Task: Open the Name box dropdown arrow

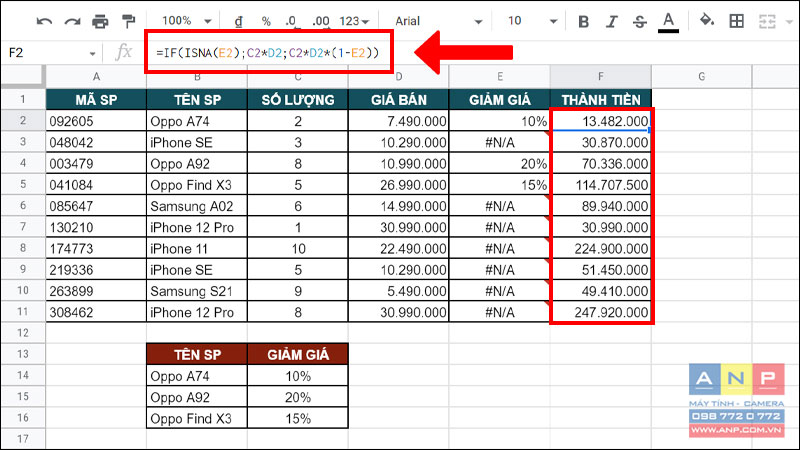Action: 92,53
